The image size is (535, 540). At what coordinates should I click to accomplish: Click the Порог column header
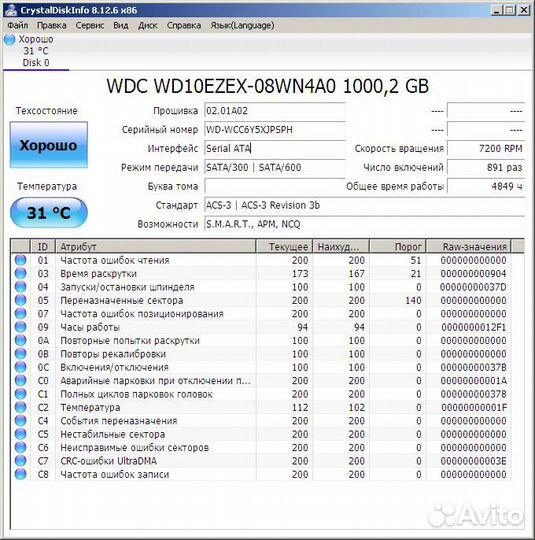tap(398, 247)
